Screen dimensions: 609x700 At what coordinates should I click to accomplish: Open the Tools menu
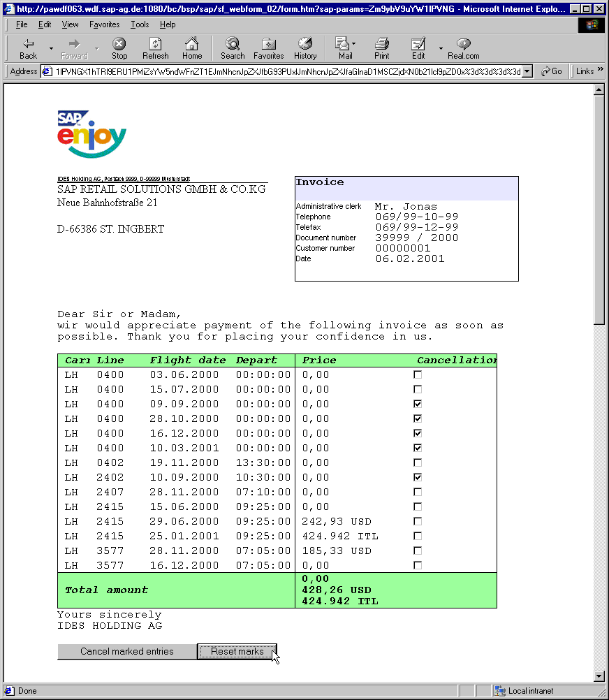click(x=140, y=24)
